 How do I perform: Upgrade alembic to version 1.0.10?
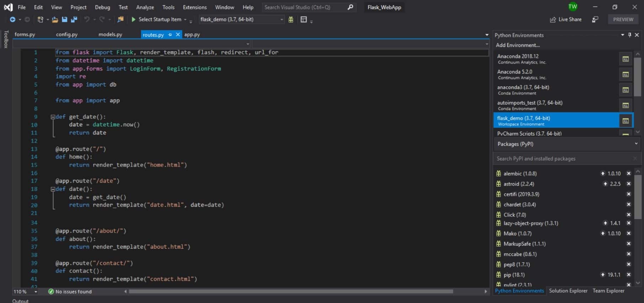click(x=603, y=174)
